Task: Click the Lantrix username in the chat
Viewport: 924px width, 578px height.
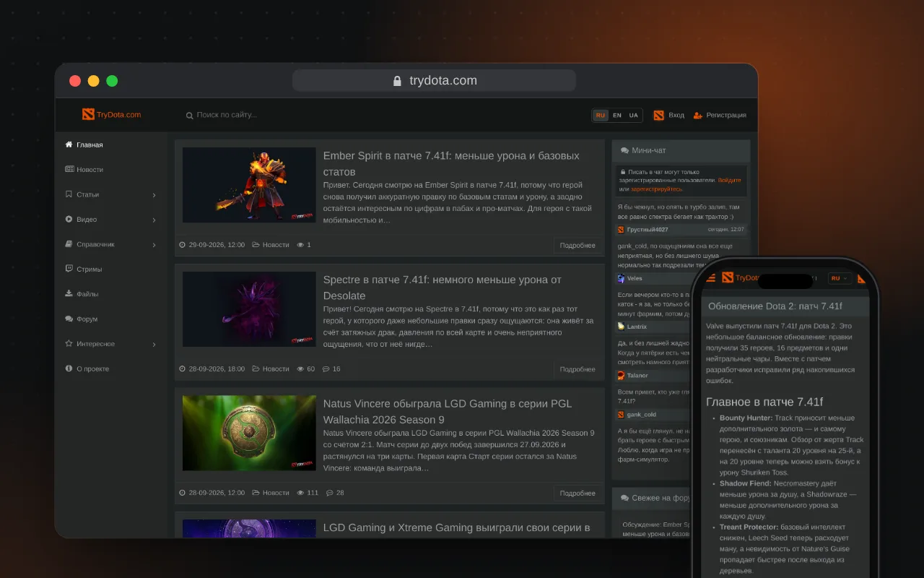Action: 637,327
